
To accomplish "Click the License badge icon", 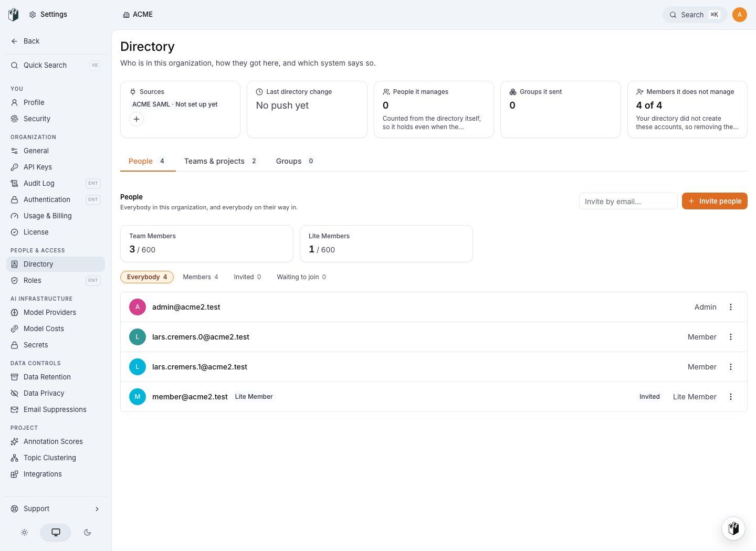I will pyautogui.click(x=15, y=232).
